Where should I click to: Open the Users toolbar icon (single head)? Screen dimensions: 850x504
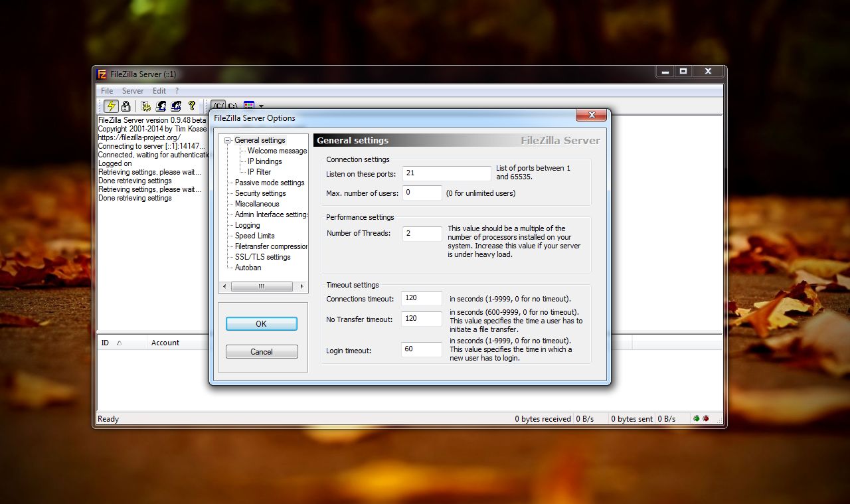pyautogui.click(x=161, y=106)
